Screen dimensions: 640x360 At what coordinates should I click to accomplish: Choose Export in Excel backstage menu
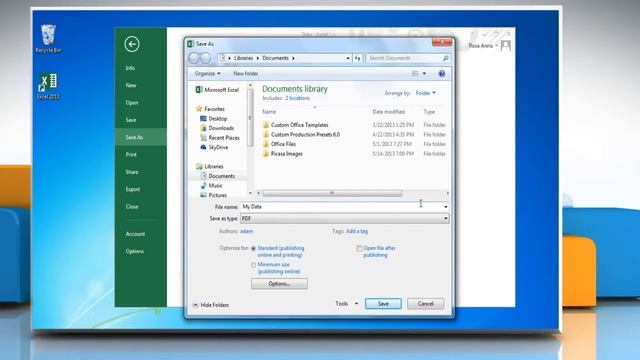pyautogui.click(x=133, y=189)
